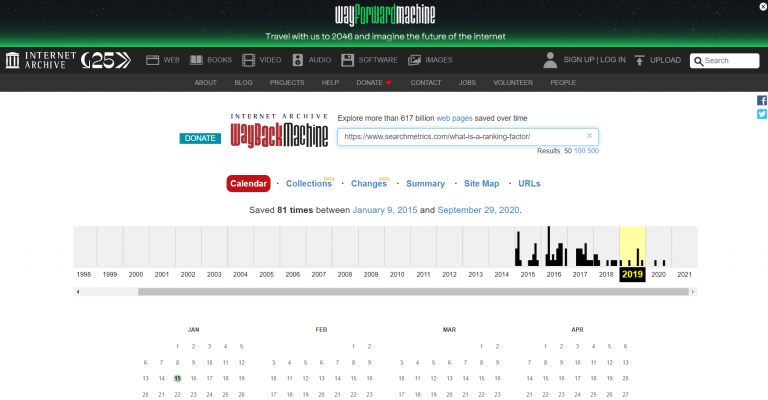Click the Wayforward Machine banner logo
Image resolution: width=768 pixels, height=400 pixels.
pos(385,15)
